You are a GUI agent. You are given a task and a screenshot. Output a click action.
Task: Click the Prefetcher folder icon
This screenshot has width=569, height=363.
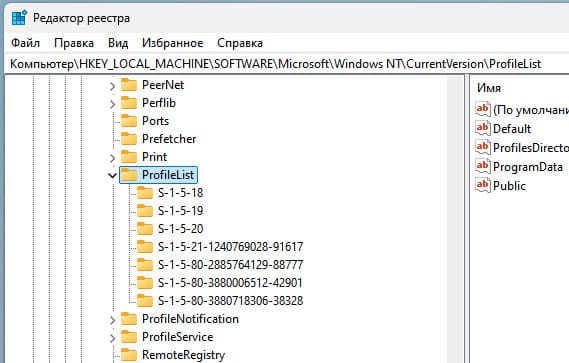coord(129,139)
